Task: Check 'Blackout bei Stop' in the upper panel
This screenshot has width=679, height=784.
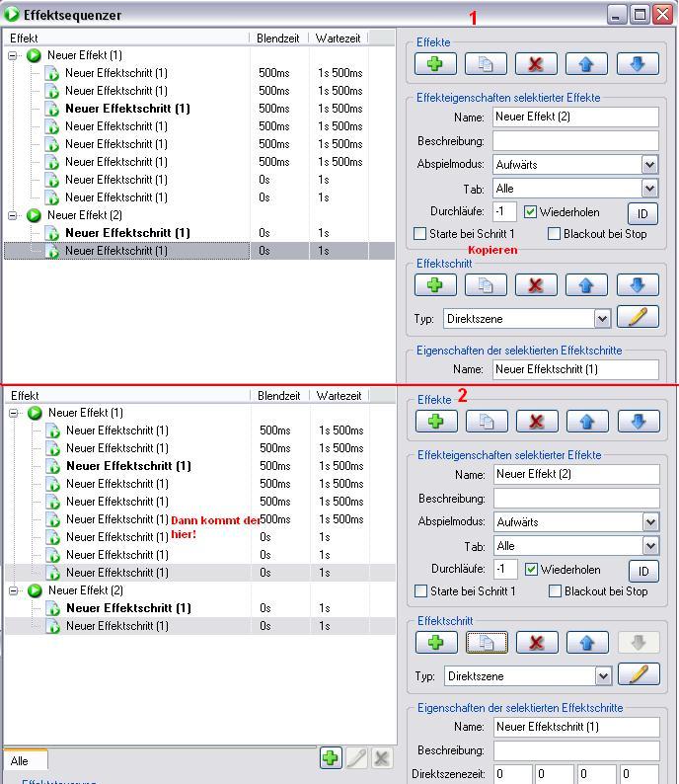Action: [x=554, y=234]
